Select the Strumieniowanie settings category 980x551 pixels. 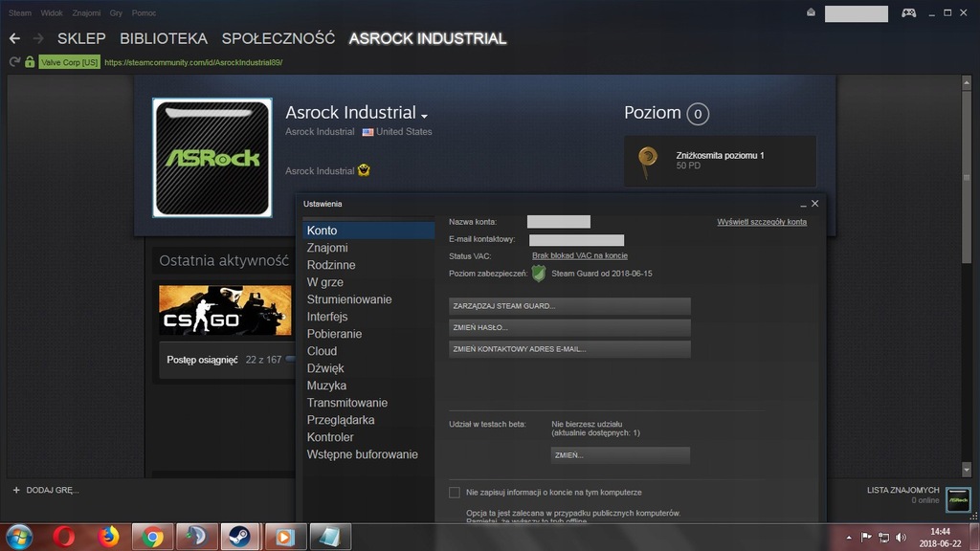368,299
